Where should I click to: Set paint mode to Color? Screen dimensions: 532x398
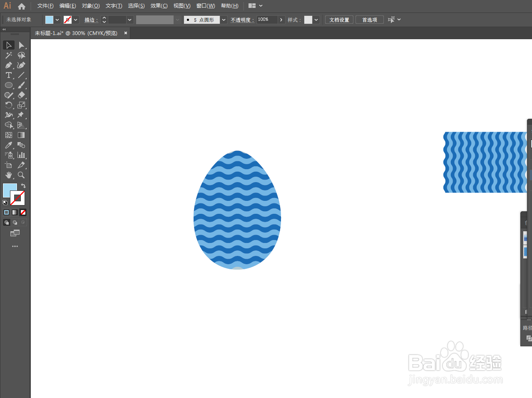coord(7,212)
